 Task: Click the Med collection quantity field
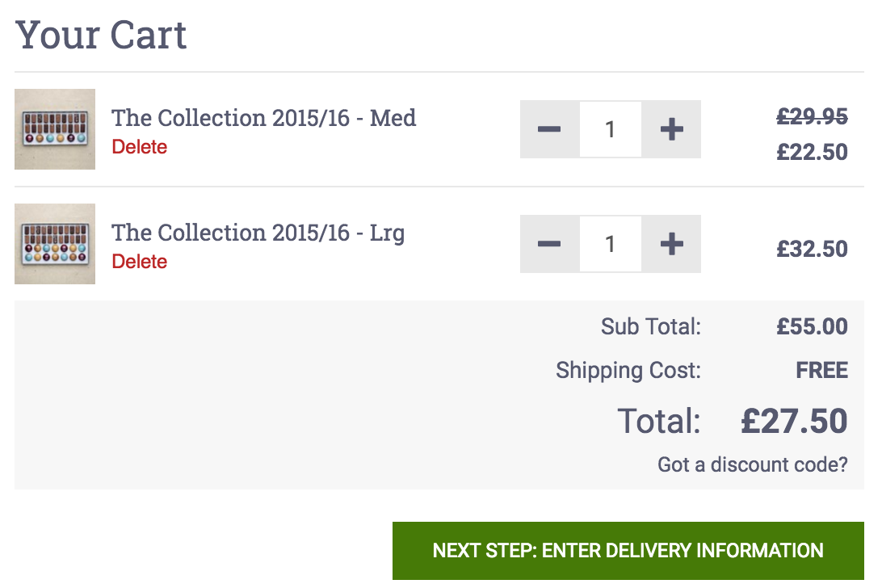pos(611,129)
